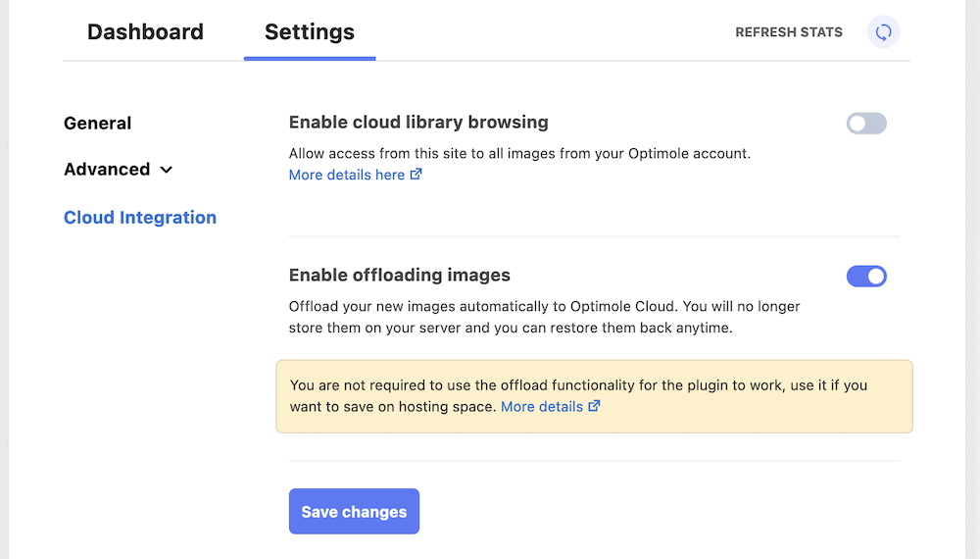980x559 pixels.
Task: Click text 'Allow access from this site'
Action: [380, 154]
